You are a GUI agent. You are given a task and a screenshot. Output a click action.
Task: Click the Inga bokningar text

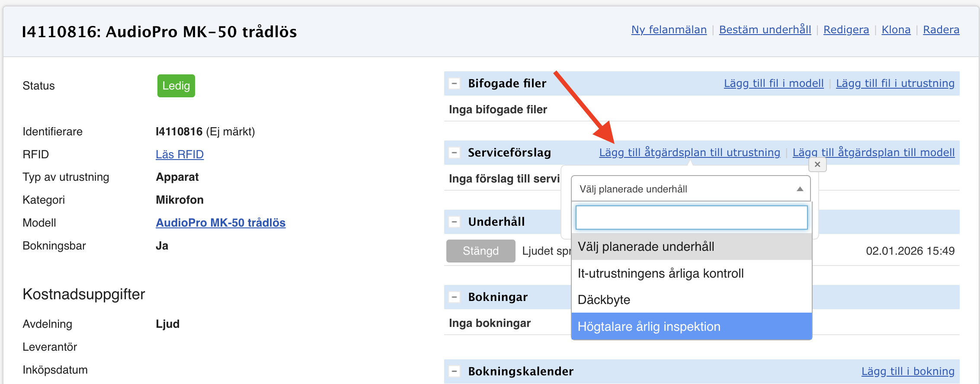point(490,323)
